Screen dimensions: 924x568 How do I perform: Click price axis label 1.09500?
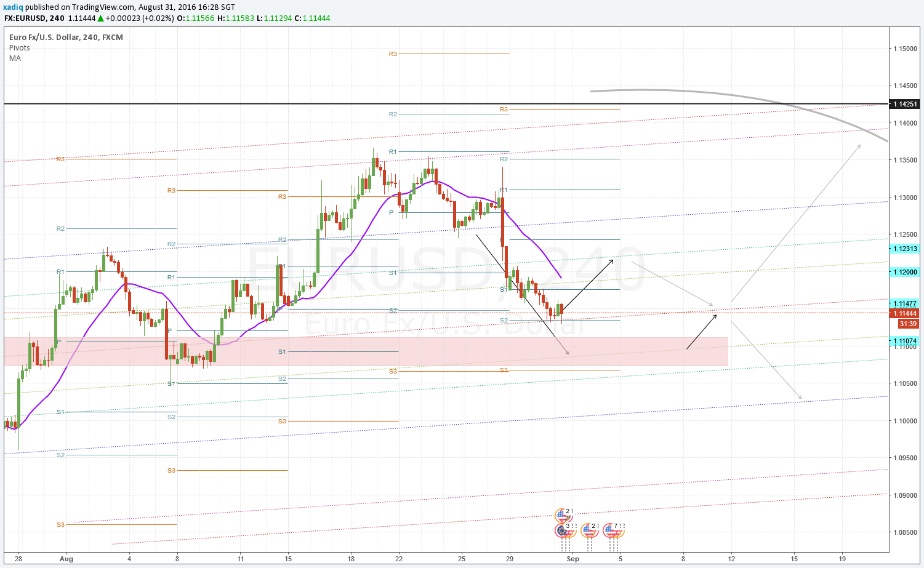(x=905, y=458)
